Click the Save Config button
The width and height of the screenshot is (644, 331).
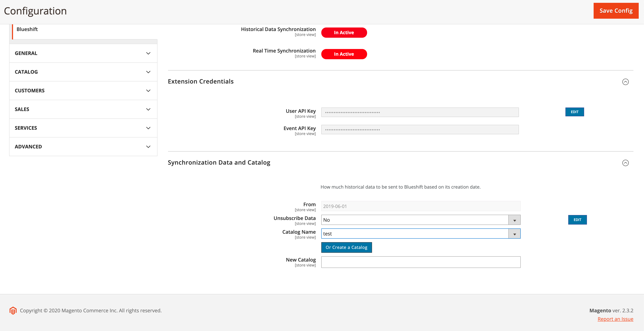[x=616, y=11]
